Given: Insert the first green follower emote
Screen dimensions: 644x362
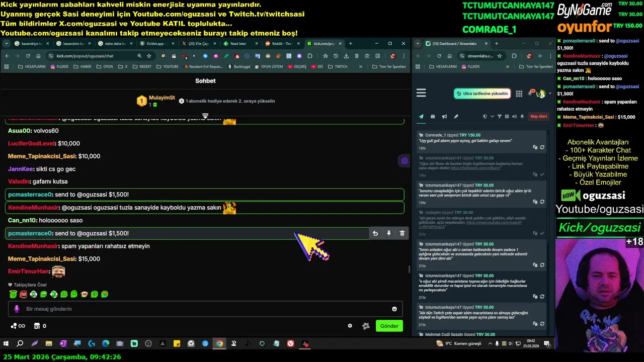Looking at the screenshot, I should (x=13, y=294).
